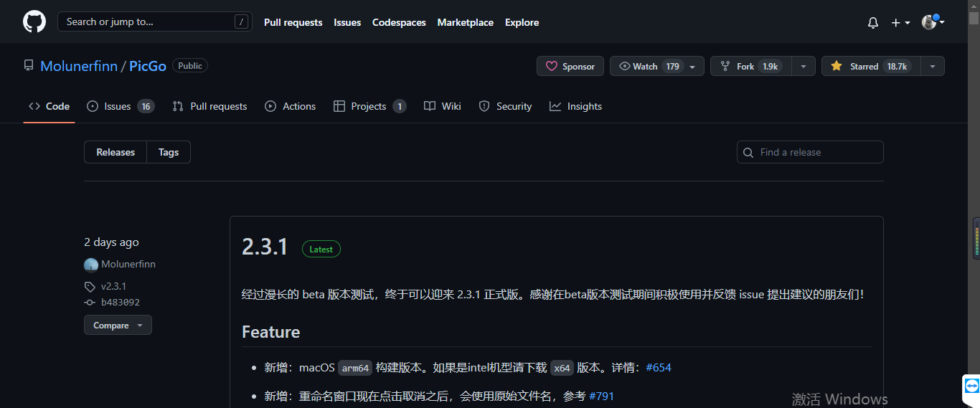
Task: Click the Feature section heading
Action: point(271,332)
